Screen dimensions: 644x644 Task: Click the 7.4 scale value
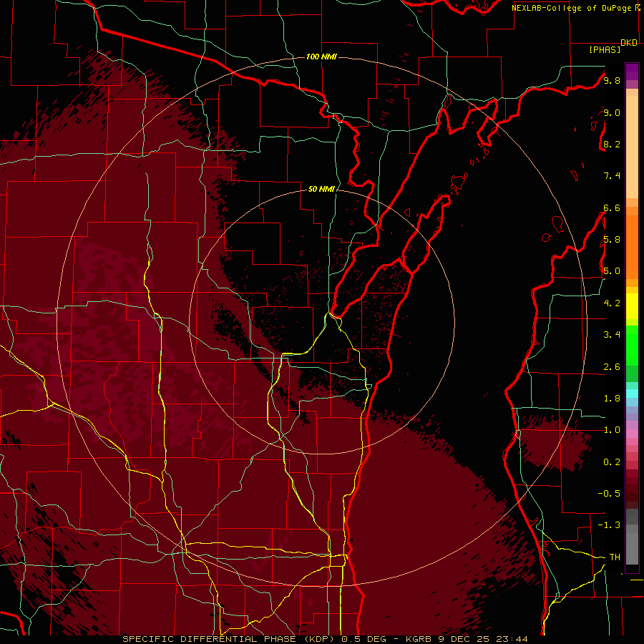pos(612,176)
